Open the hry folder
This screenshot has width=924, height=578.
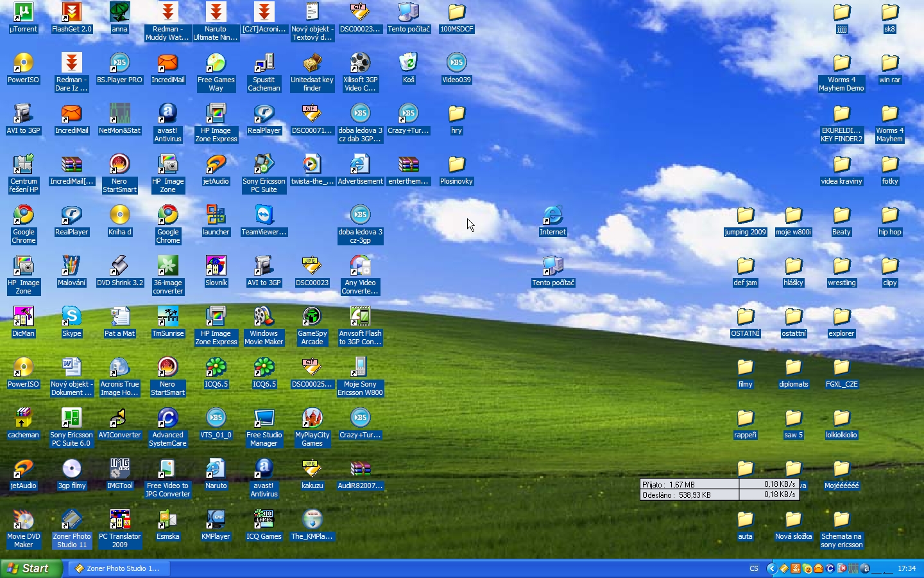pos(457,119)
